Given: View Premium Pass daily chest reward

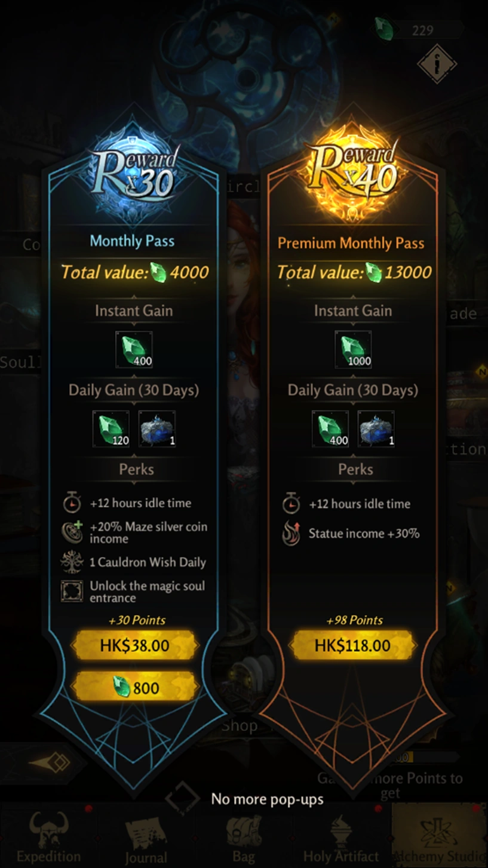Looking at the screenshot, I should tap(376, 429).
